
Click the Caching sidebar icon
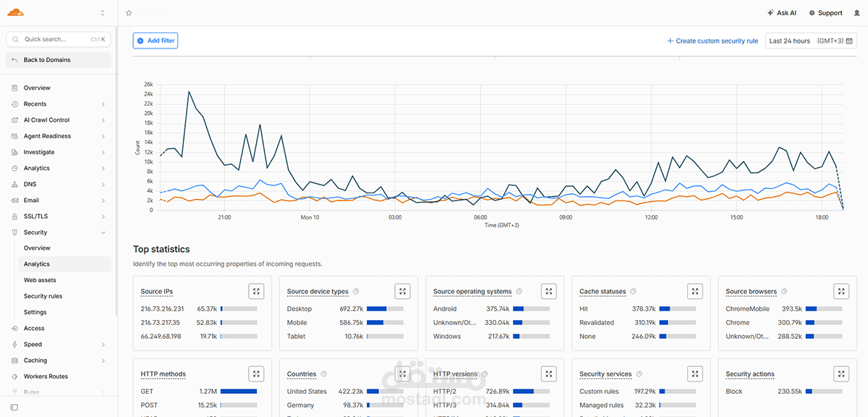click(x=15, y=361)
